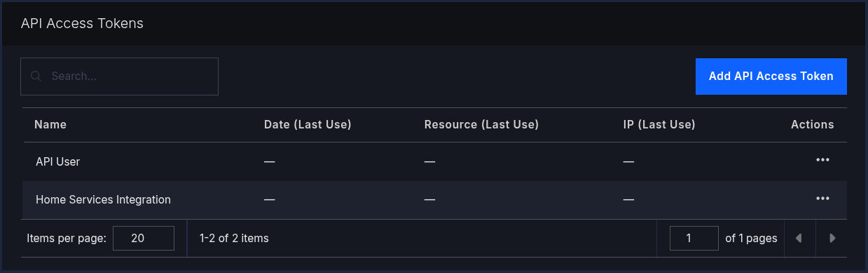The width and height of the screenshot is (868, 273).
Task: Open the Items per page dropdown
Action: (144, 239)
